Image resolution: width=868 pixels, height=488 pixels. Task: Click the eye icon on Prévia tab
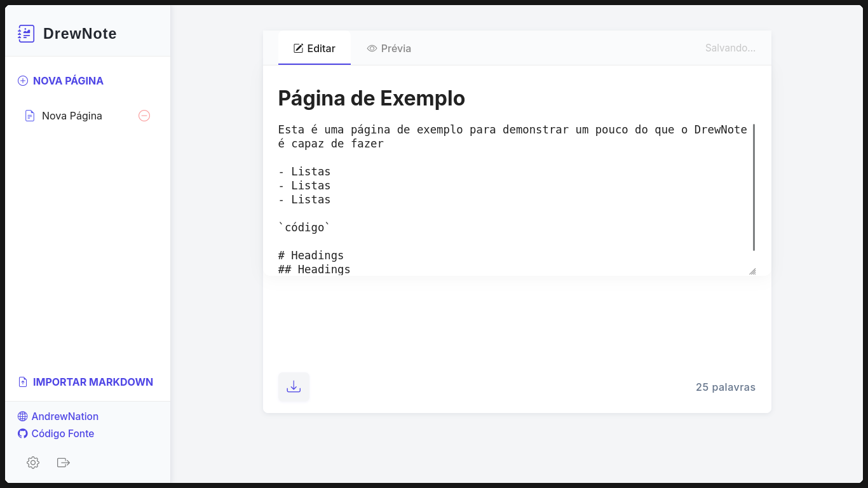372,48
